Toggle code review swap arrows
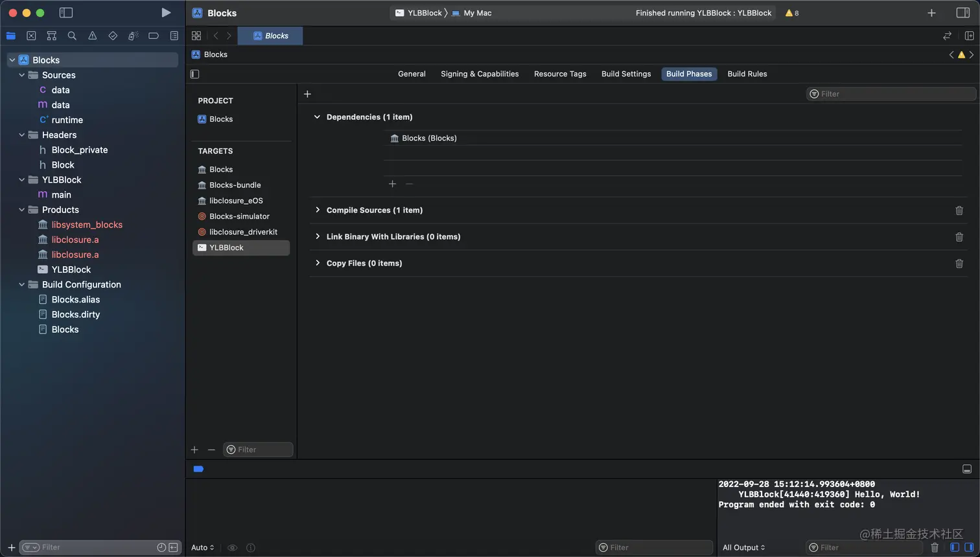 click(x=947, y=36)
